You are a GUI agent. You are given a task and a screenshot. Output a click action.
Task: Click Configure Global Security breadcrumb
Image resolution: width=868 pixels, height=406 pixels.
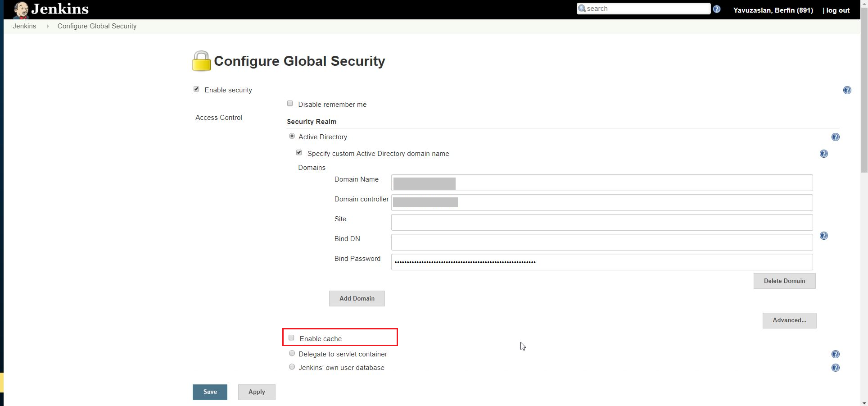97,26
